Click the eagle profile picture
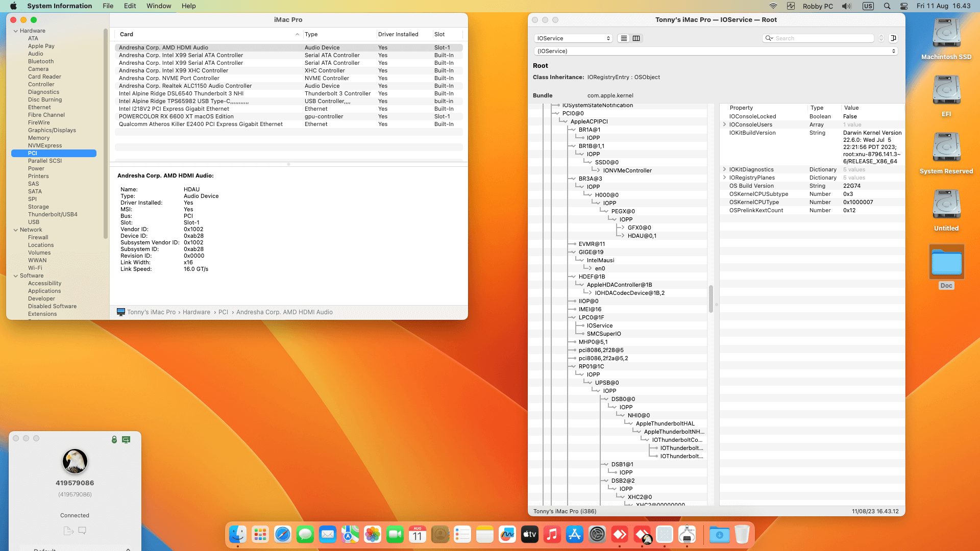Image resolution: width=980 pixels, height=551 pixels. pyautogui.click(x=75, y=461)
